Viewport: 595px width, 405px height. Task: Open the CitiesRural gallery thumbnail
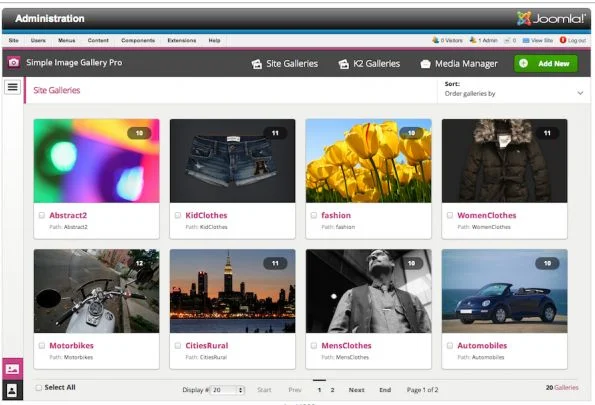click(x=233, y=291)
